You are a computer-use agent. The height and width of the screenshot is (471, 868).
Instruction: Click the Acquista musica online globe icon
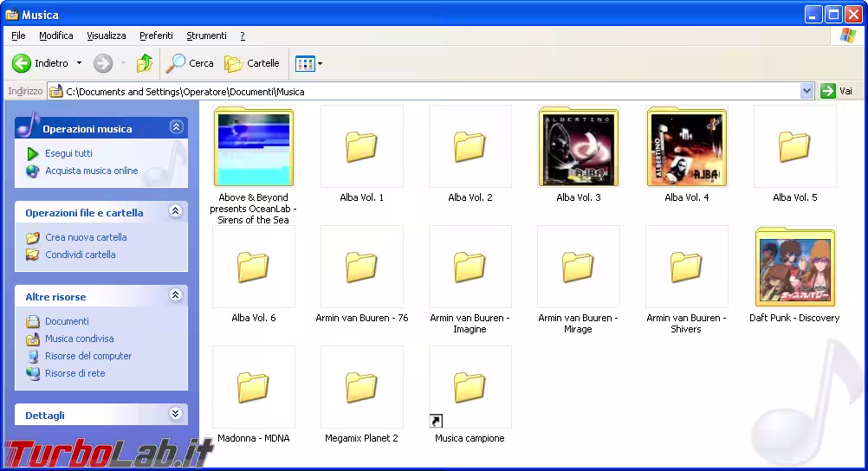(x=33, y=171)
